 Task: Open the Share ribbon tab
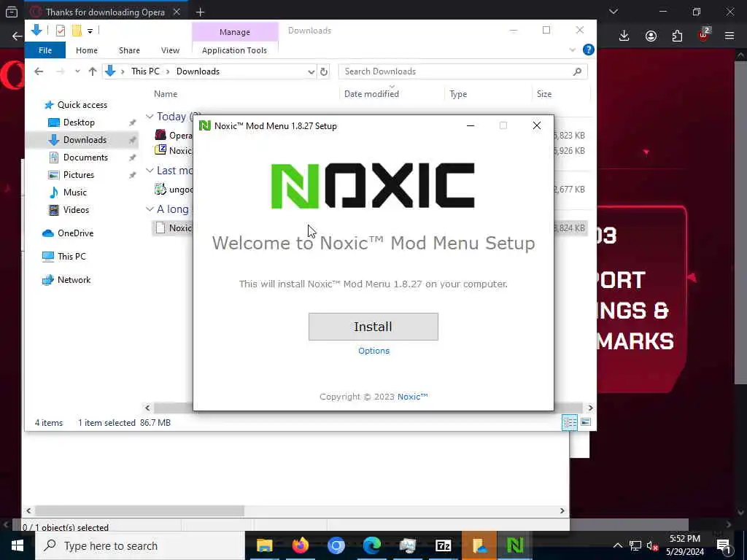coord(129,50)
